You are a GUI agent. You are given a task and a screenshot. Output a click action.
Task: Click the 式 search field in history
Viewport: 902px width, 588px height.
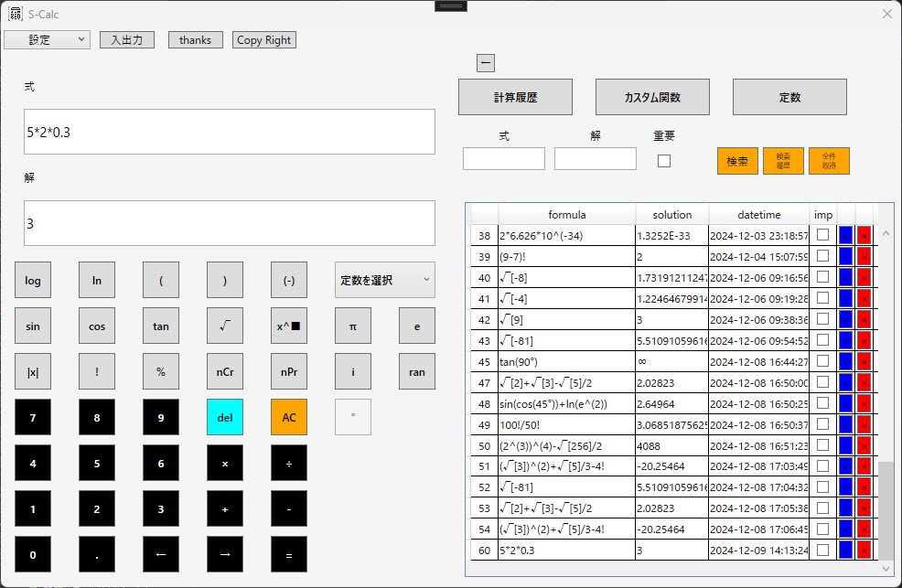[504, 158]
